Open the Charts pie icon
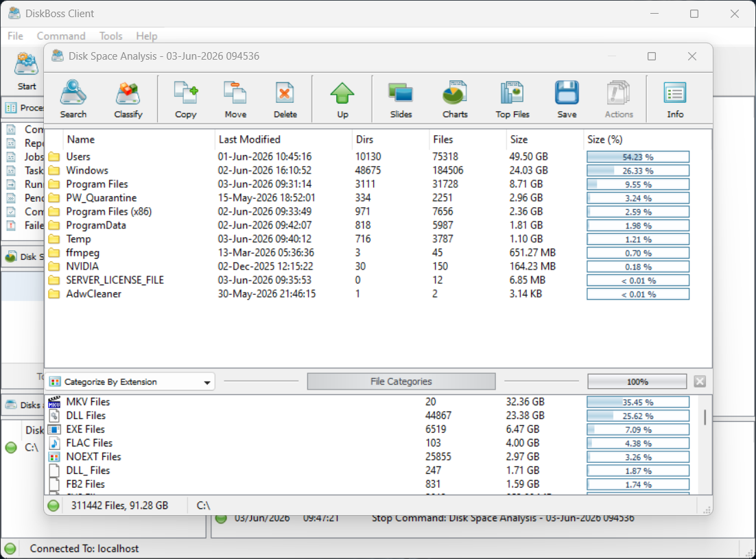 tap(455, 99)
